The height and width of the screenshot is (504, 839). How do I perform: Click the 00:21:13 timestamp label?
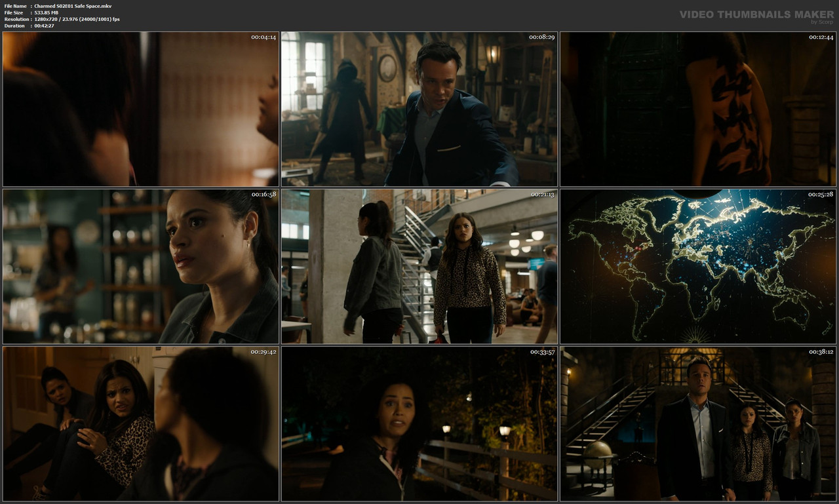[542, 195]
